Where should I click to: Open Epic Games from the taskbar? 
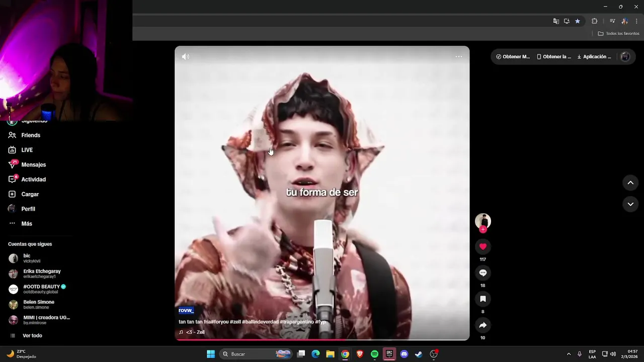pyautogui.click(x=389, y=354)
